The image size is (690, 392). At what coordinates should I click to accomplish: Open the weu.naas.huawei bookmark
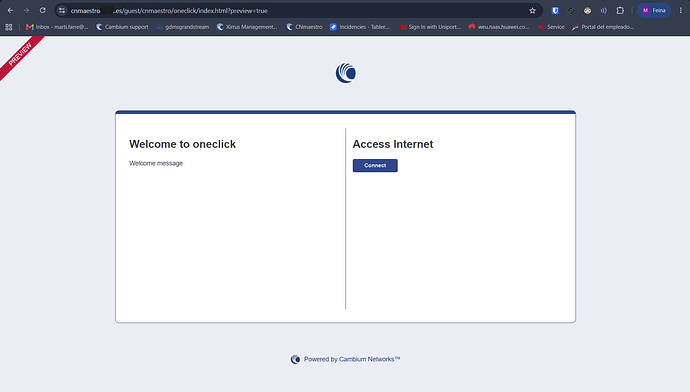click(499, 27)
